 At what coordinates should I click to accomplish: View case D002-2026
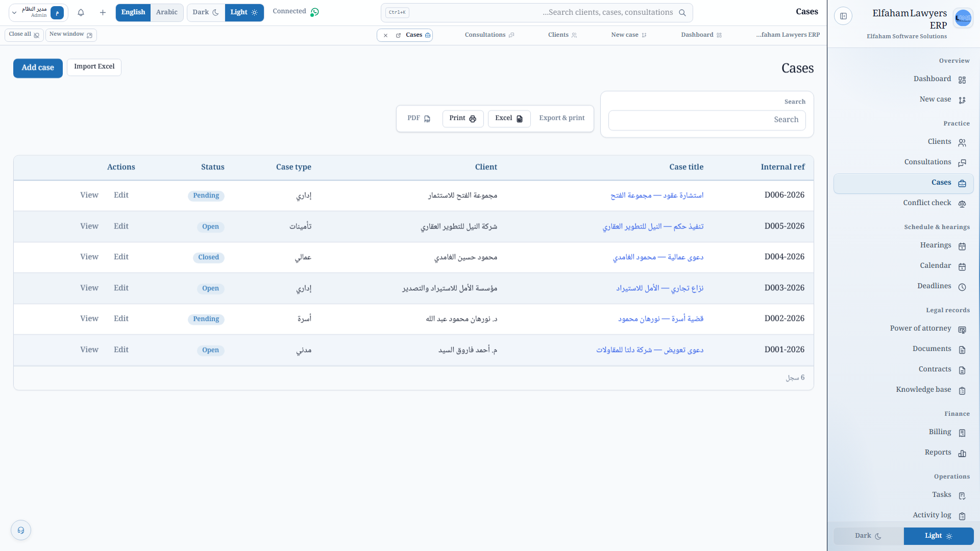[89, 319]
